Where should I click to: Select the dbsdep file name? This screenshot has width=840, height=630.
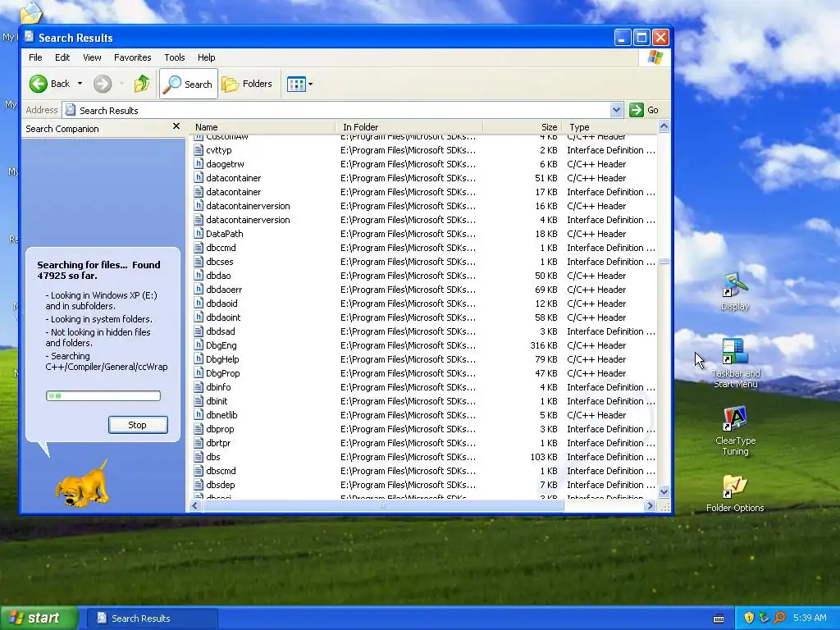220,485
